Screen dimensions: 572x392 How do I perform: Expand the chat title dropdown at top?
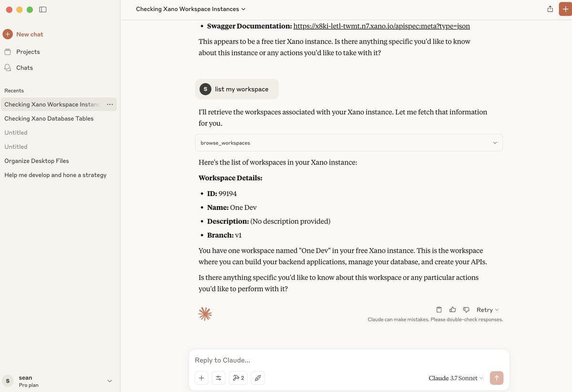click(x=191, y=9)
